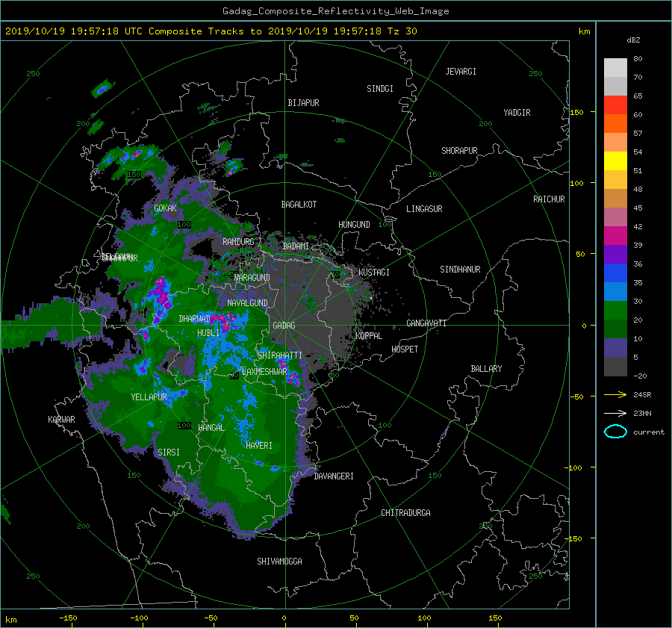This screenshot has height=628, width=672.
Task: Click the BADAMI label
Action: coord(296,246)
